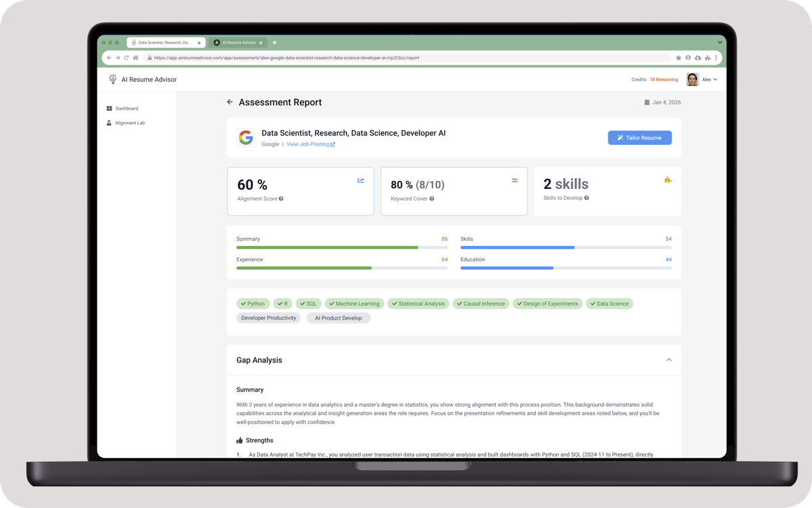Toggle the Developer Productivity chip
This screenshot has height=508, width=812.
[x=269, y=318]
